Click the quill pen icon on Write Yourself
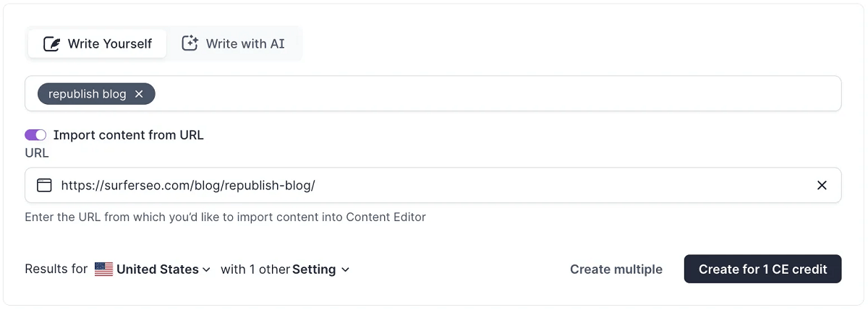The image size is (868, 310). 51,44
